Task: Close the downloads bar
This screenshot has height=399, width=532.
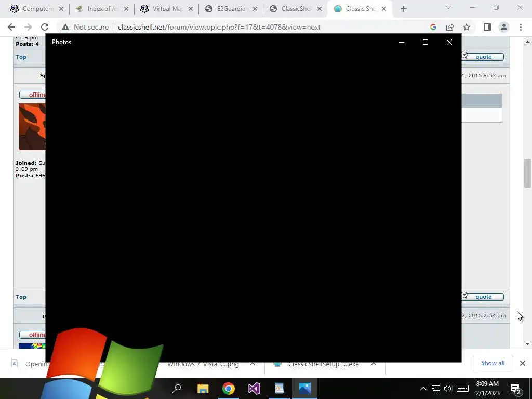Action: pos(523,363)
